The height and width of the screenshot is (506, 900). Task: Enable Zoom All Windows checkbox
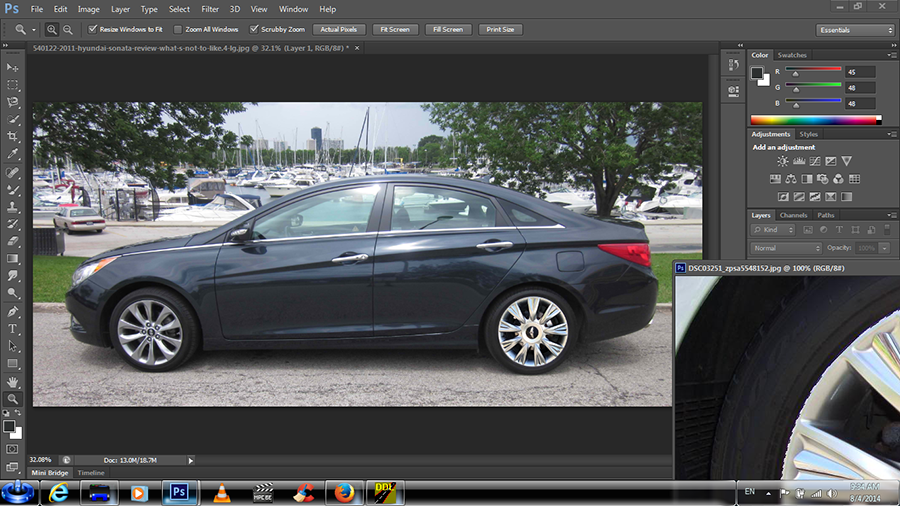[x=179, y=30]
